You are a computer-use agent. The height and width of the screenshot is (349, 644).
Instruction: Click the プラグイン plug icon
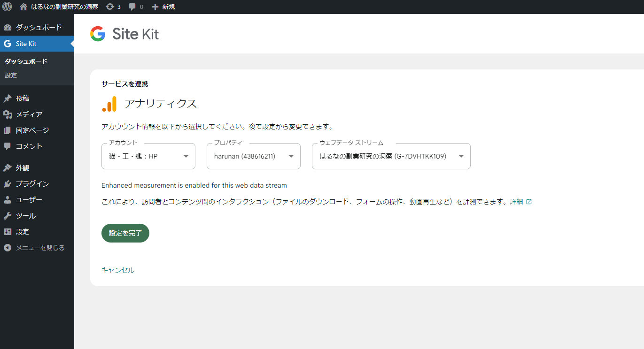coord(8,184)
